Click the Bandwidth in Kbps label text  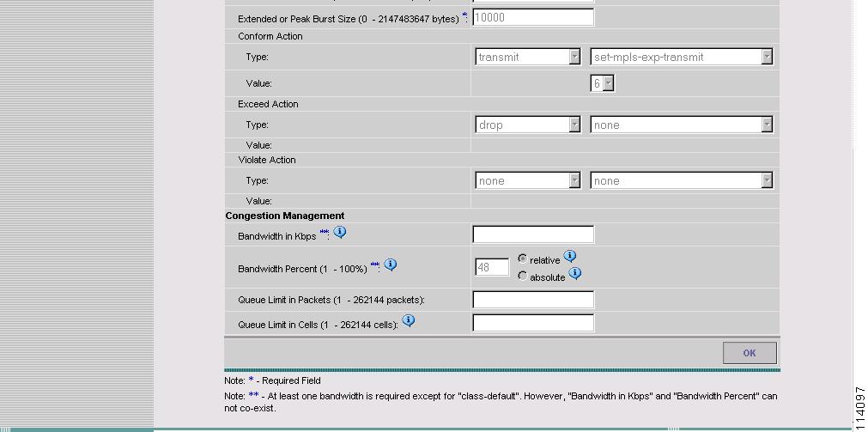[x=276, y=236]
